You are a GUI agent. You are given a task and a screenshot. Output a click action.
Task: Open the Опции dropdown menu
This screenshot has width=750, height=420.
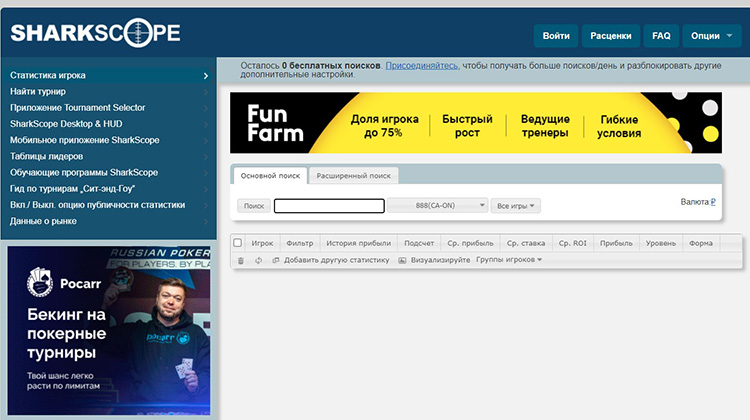click(x=712, y=36)
